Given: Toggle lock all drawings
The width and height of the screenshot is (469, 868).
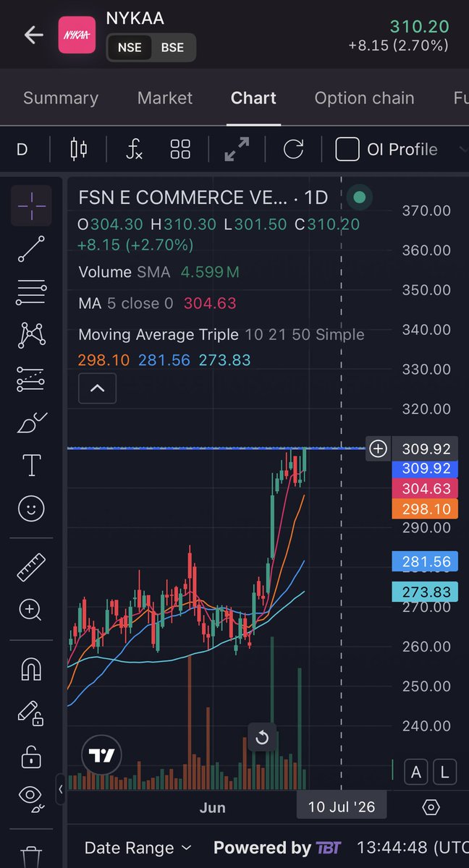Looking at the screenshot, I should click(31, 757).
